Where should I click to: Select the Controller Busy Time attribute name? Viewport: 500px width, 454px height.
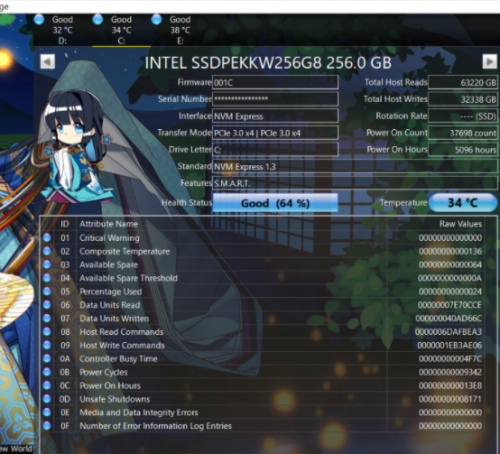click(118, 359)
